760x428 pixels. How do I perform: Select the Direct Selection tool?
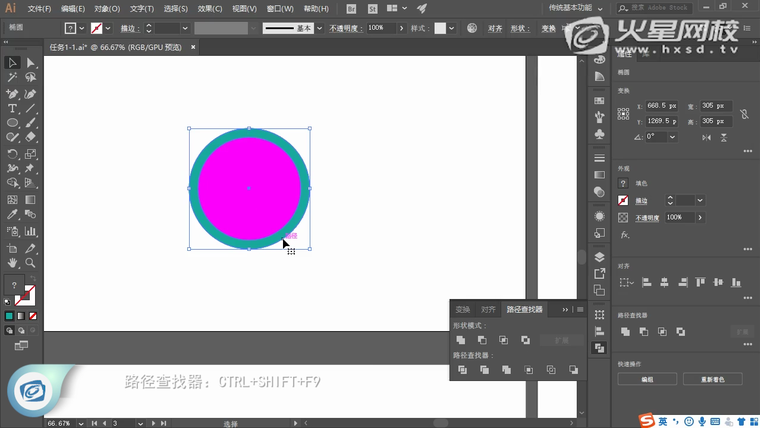point(30,63)
